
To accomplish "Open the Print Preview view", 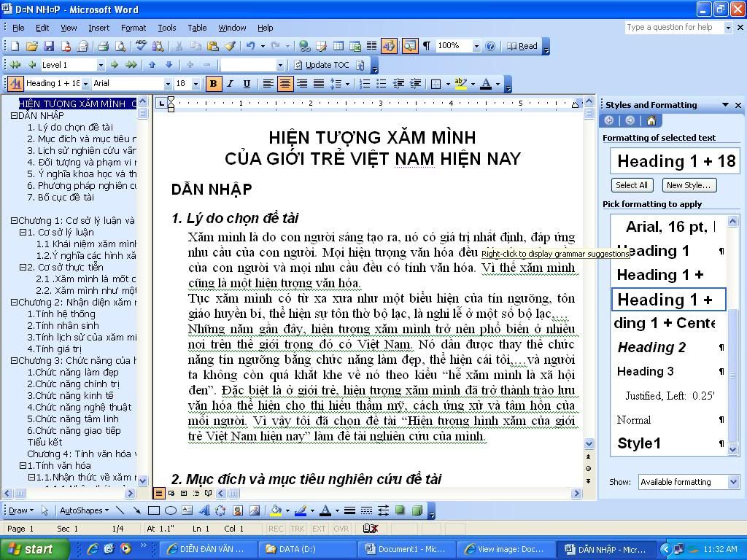I will point(121,46).
